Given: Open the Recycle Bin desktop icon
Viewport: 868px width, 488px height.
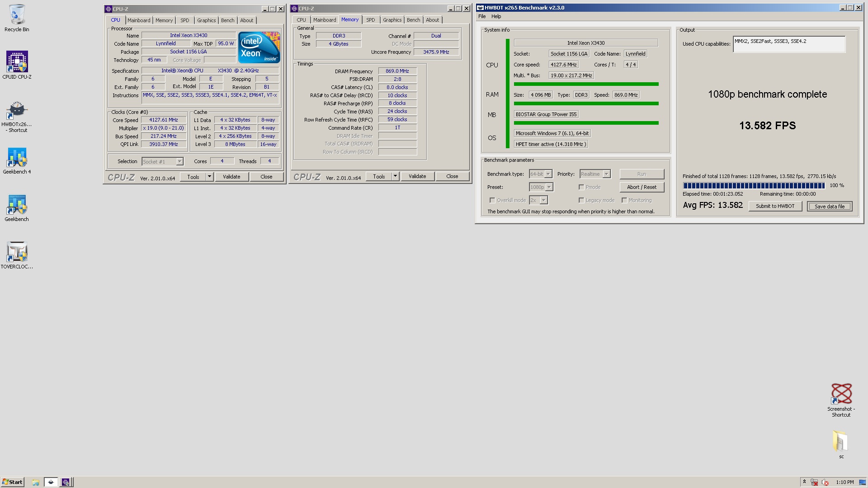Looking at the screenshot, I should 17,18.
